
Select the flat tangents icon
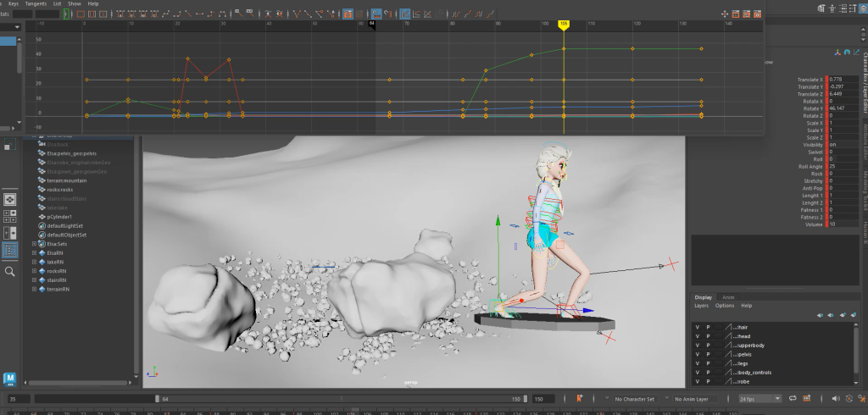pos(199,14)
